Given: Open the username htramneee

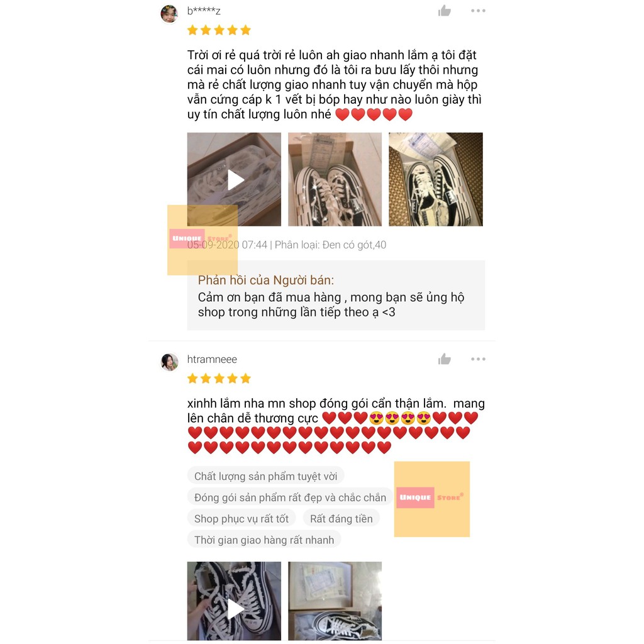Looking at the screenshot, I should click(x=212, y=359).
